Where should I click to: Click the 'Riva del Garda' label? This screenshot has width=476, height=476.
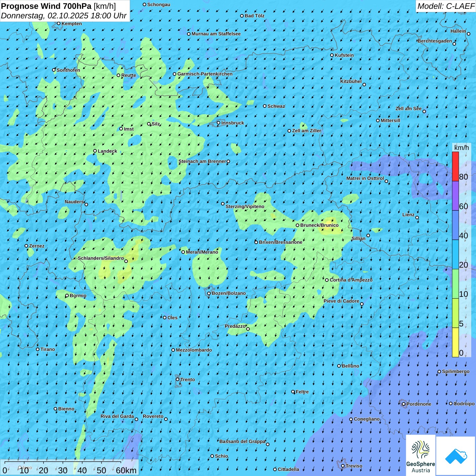[117, 416]
